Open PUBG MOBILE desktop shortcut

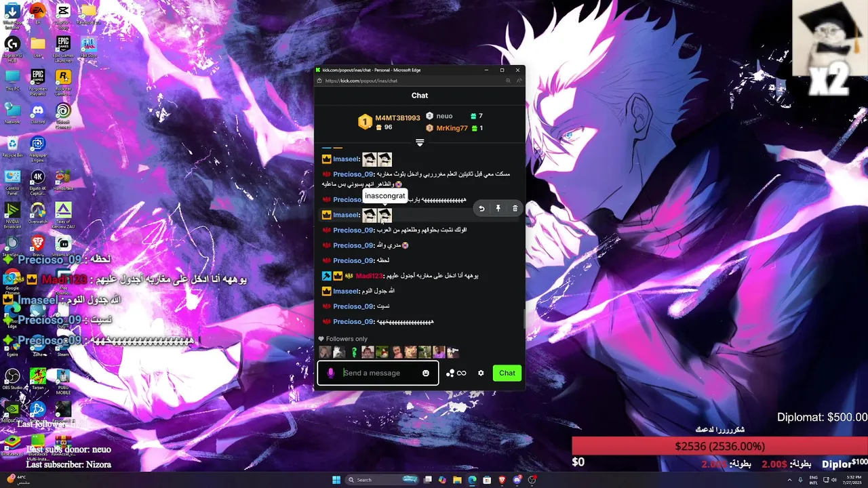tap(63, 382)
